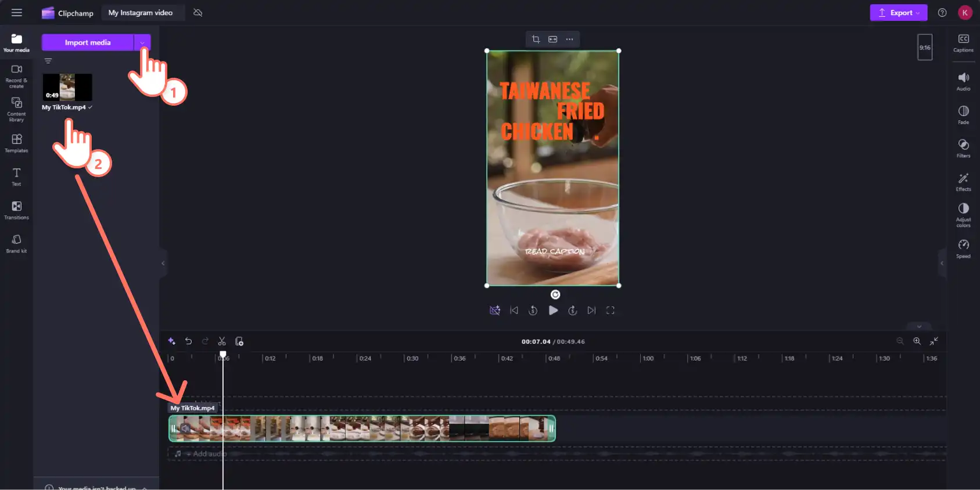Open the Adjust colors panel
Viewport: 980px width, 490px height.
(963, 215)
